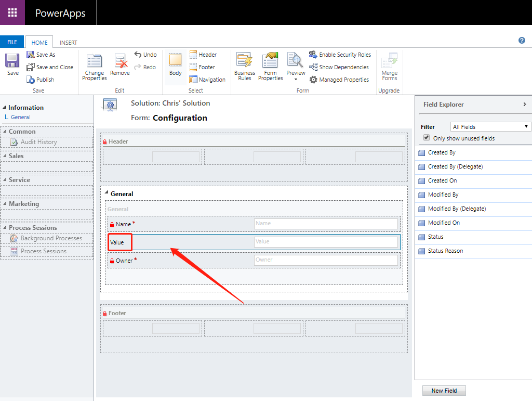This screenshot has height=401, width=532.
Task: Open the Preview dropdown menu
Action: coord(296,80)
